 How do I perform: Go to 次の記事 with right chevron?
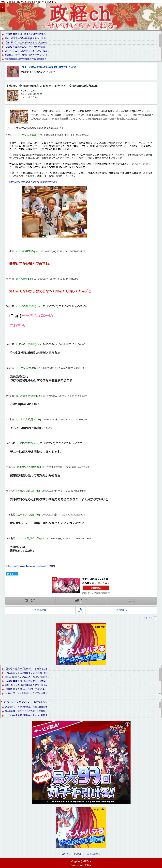[121, 610]
